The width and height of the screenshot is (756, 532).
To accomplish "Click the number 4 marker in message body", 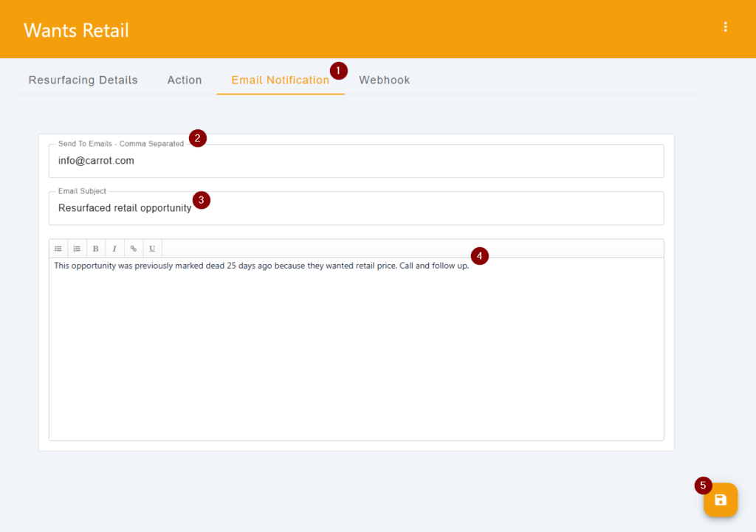I will pos(480,256).
